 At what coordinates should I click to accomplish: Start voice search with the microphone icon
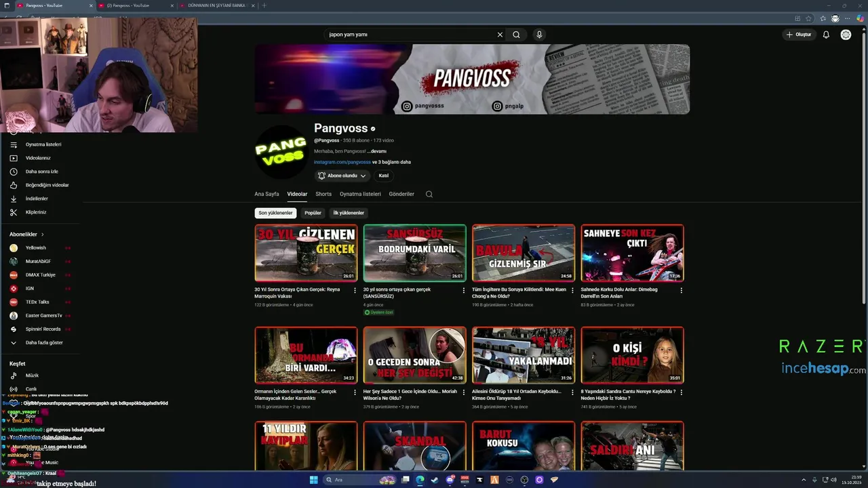click(539, 35)
